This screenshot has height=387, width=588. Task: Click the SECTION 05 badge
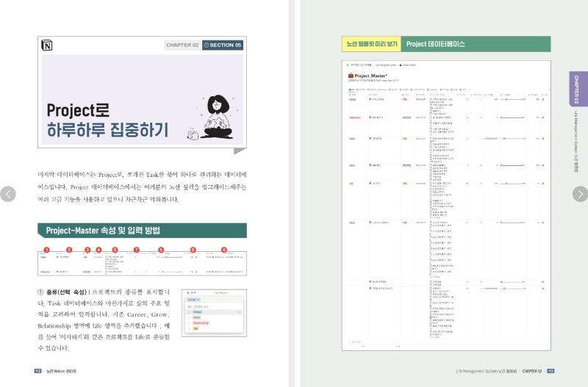coord(223,45)
